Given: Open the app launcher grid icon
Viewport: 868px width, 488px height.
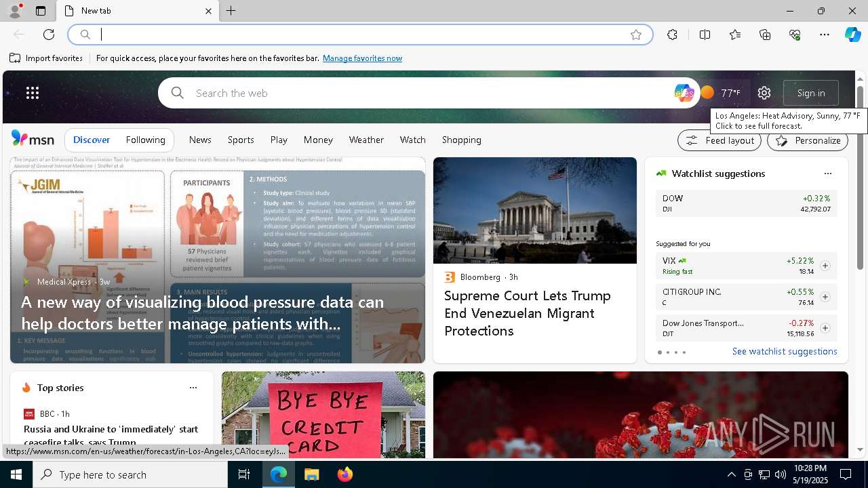Looking at the screenshot, I should (33, 93).
